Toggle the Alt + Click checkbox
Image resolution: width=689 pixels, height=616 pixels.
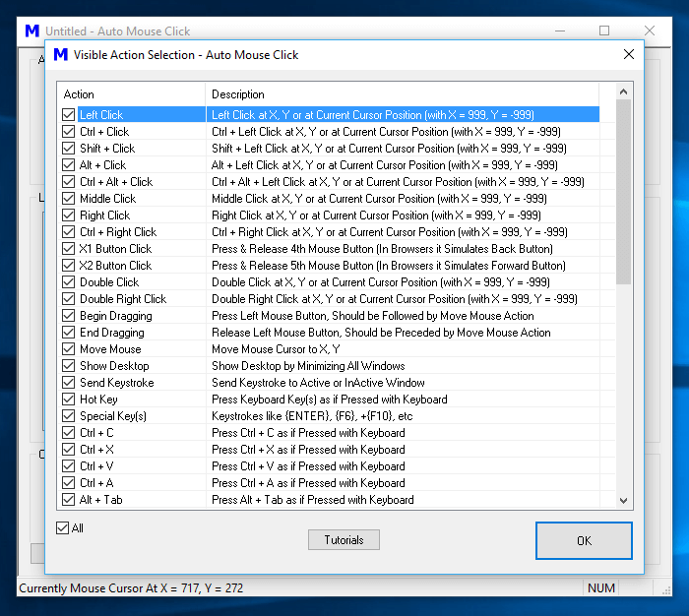pos(68,164)
